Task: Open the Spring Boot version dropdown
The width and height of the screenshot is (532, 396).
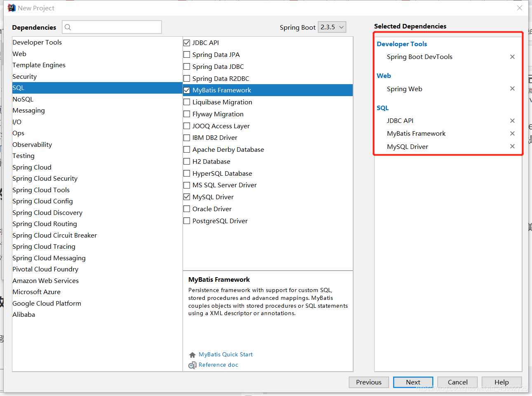Action: (x=332, y=27)
